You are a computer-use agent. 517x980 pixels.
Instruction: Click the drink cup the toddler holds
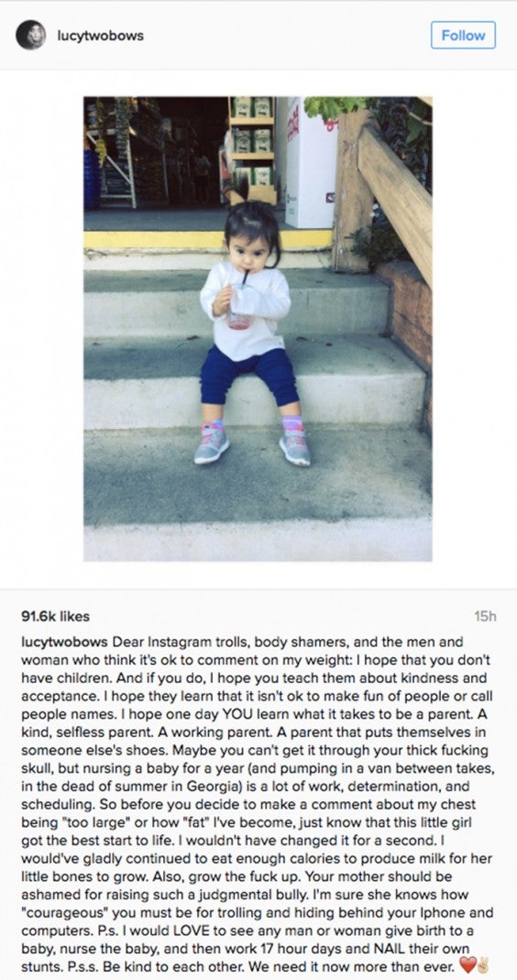[x=241, y=306]
